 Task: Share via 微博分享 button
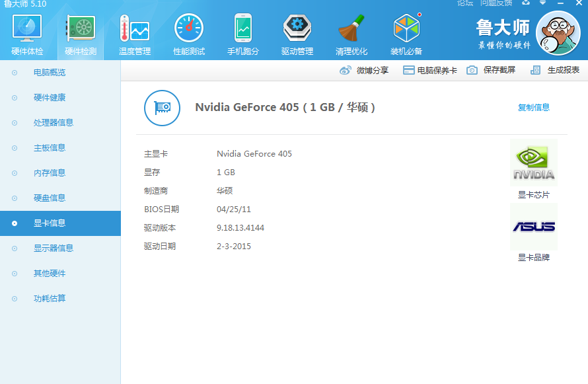(x=364, y=70)
